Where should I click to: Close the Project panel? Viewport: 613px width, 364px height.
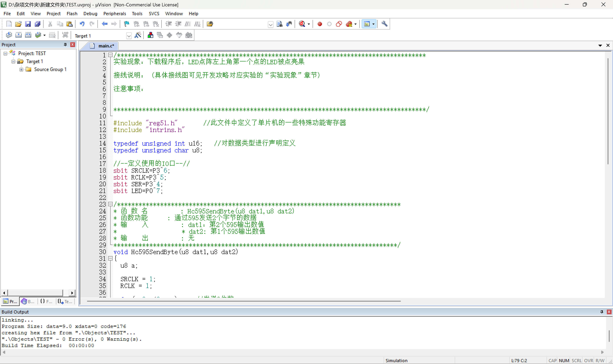(72, 44)
